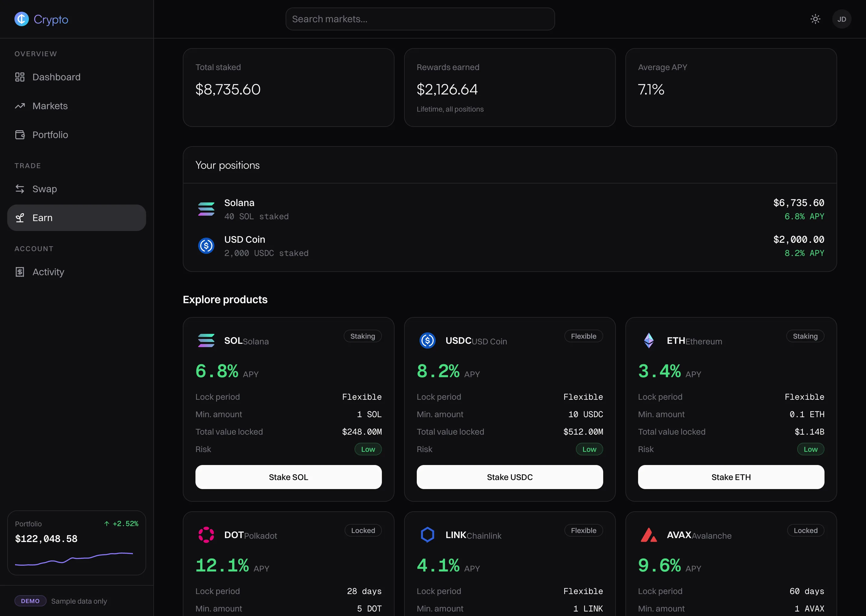Select the USD Coin position row
The image size is (866, 616).
(510, 246)
